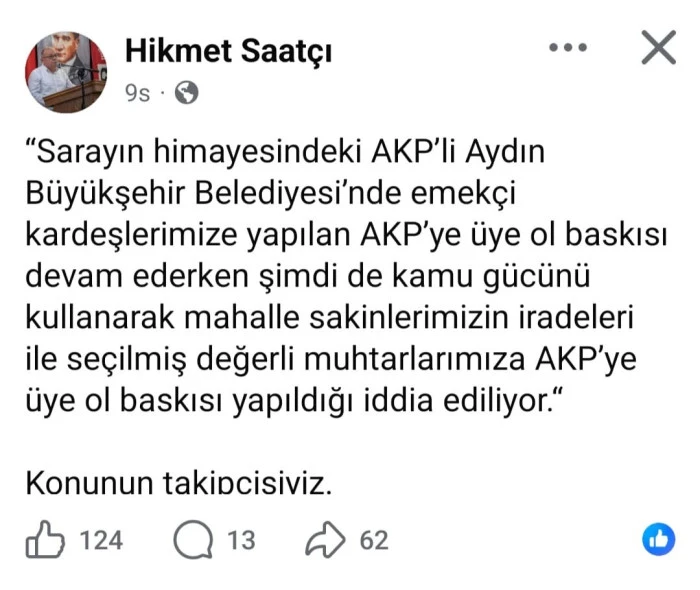This screenshot has width=700, height=590.
Task: Open the Hikmet Saatçı name link
Action: [x=229, y=51]
